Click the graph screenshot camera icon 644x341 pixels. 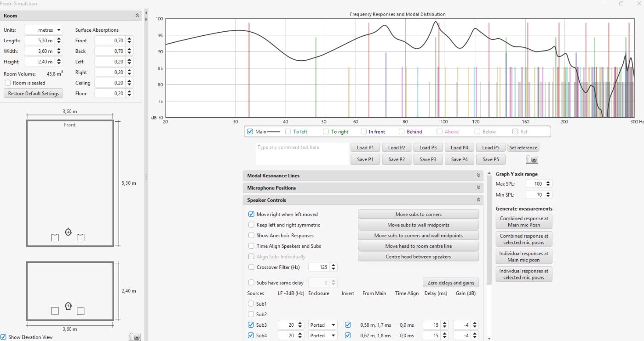(532, 159)
